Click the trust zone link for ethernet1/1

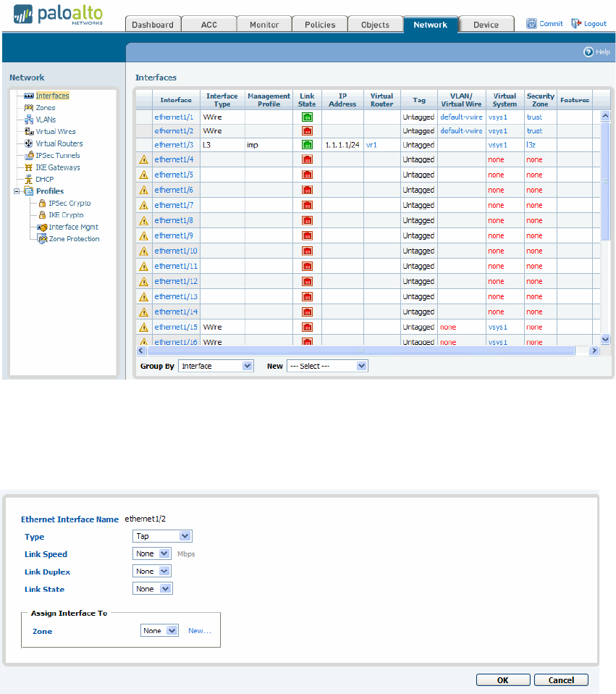pos(534,117)
